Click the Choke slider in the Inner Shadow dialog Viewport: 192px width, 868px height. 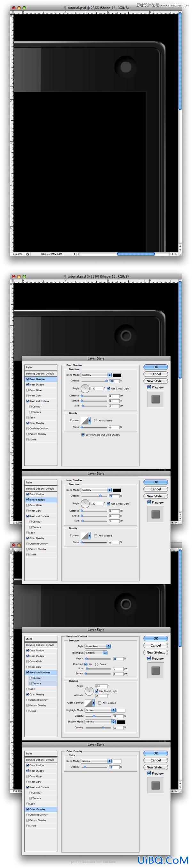[94, 515]
